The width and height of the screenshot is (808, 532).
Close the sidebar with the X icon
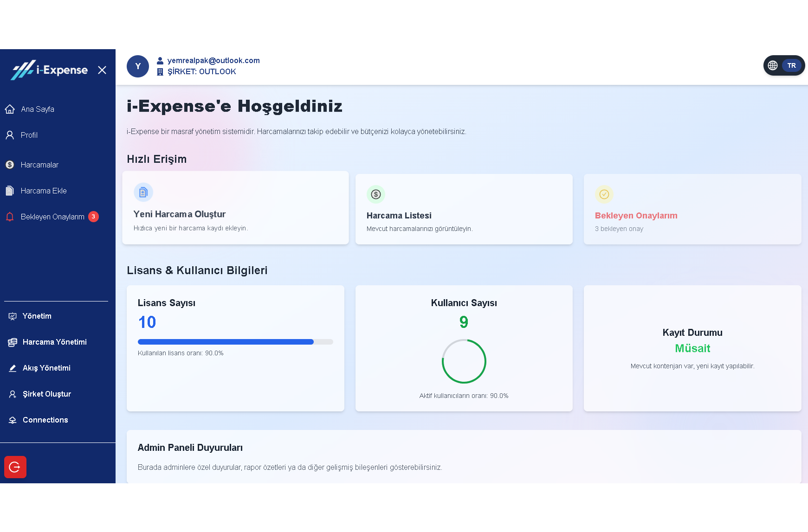click(102, 70)
